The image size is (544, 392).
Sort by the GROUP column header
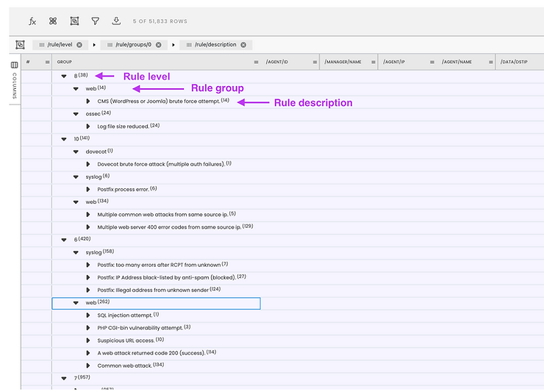coord(65,63)
